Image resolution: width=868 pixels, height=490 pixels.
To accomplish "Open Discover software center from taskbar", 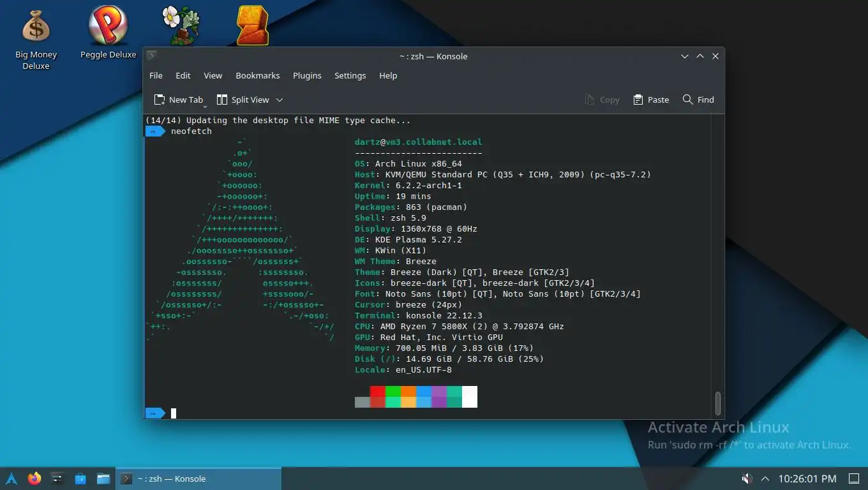I will 80,479.
